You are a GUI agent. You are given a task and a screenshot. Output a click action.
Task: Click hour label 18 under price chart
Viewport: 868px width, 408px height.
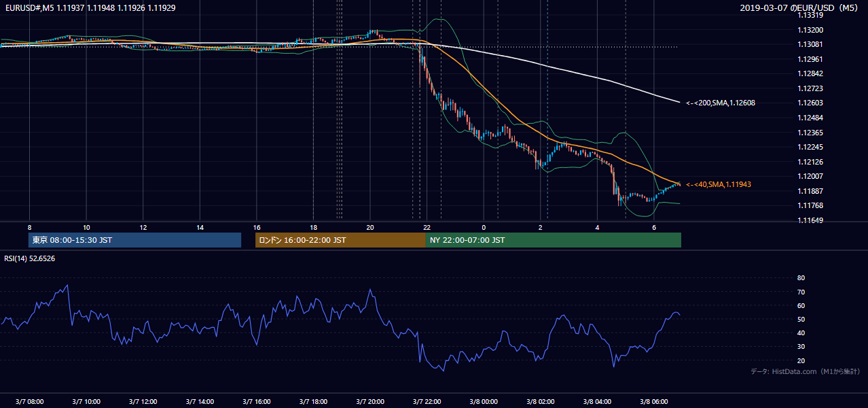click(313, 227)
